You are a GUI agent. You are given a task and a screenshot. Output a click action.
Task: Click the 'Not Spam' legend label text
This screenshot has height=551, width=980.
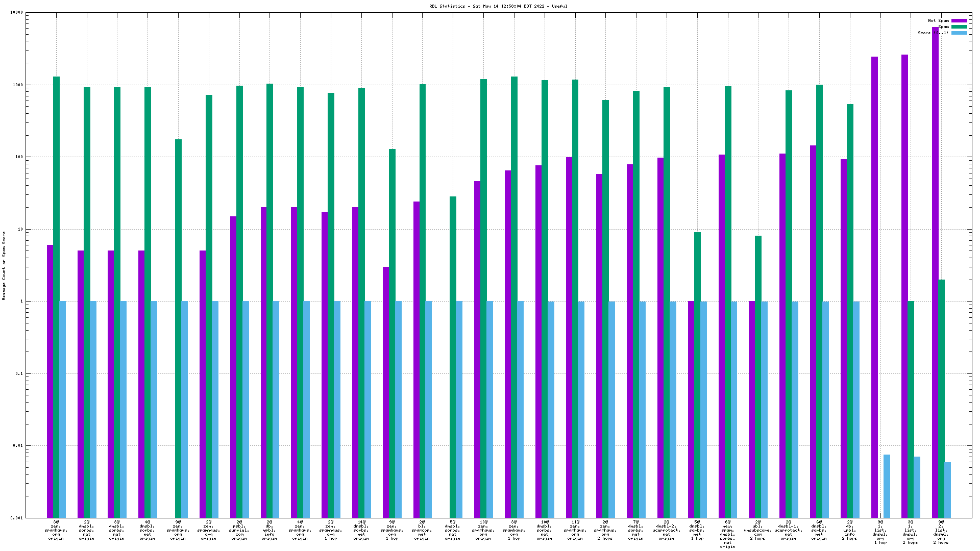(x=938, y=21)
